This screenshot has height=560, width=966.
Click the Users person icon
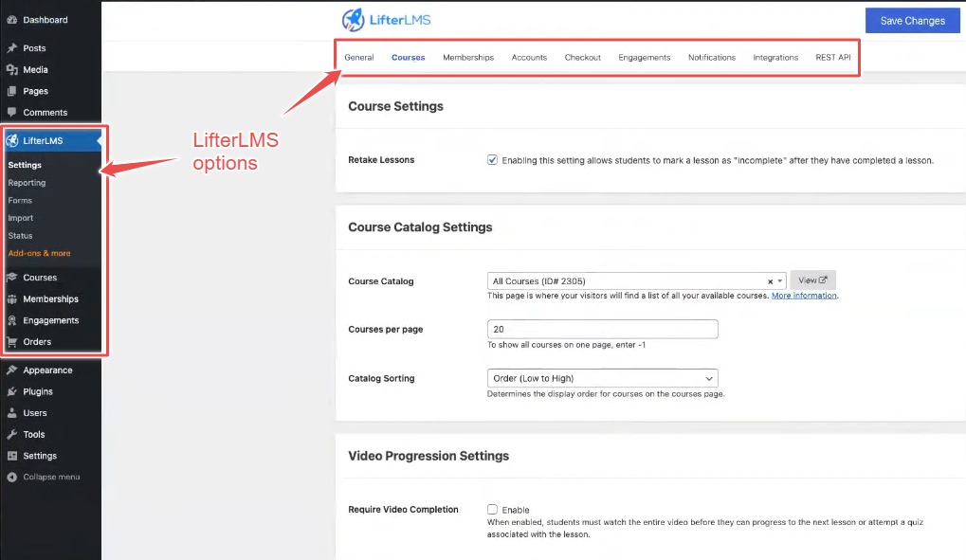point(11,413)
